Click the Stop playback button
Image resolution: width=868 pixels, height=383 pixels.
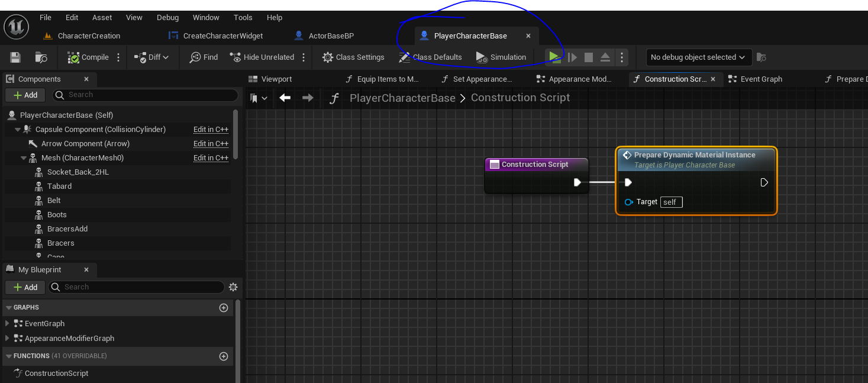[589, 57]
